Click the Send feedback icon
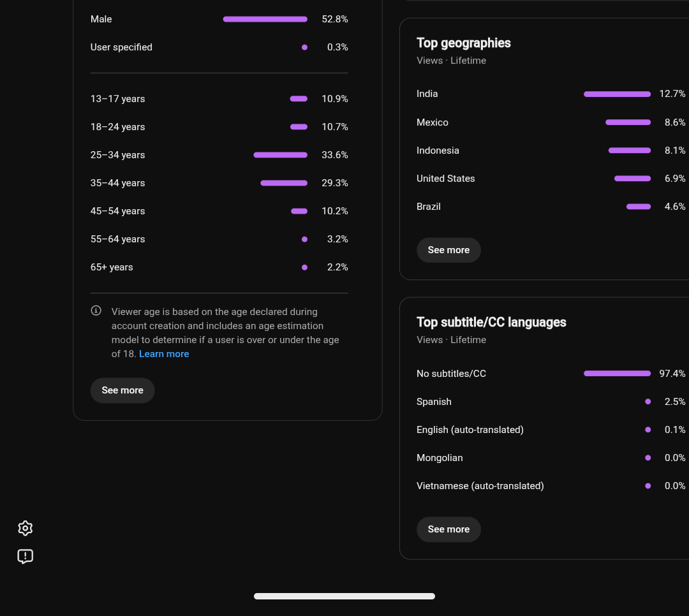 pyautogui.click(x=25, y=556)
